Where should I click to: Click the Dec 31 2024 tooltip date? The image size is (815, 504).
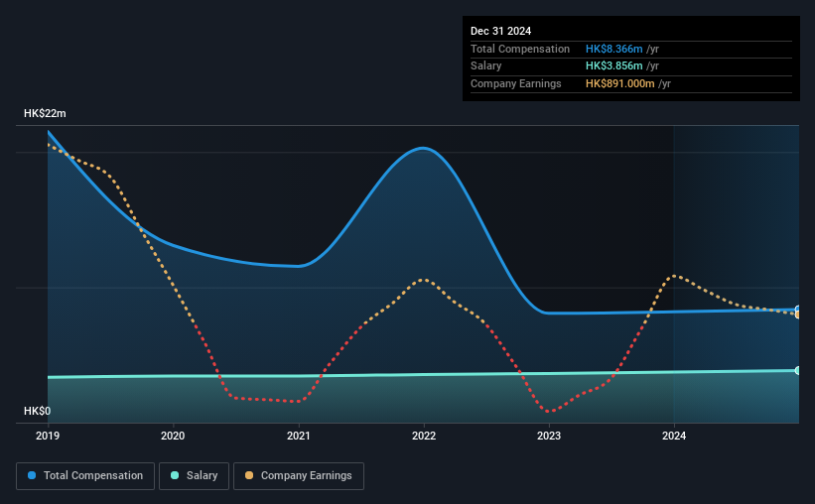500,31
